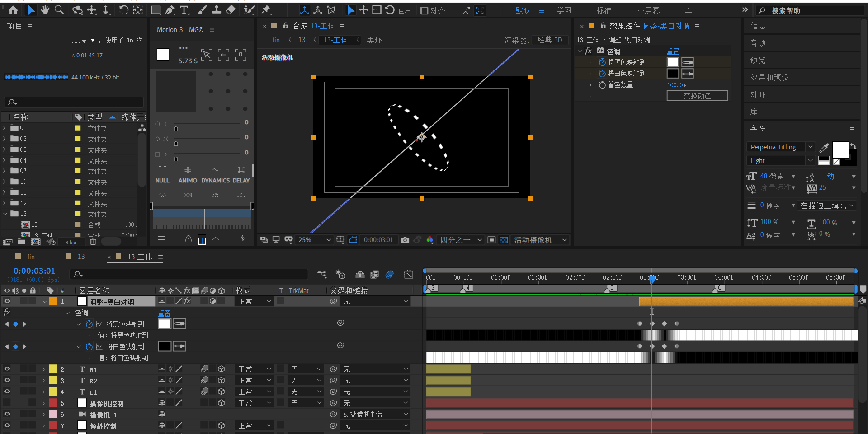Click timeline marker 5 on the ruler
Viewport: 868px width, 434px height.
612,288
